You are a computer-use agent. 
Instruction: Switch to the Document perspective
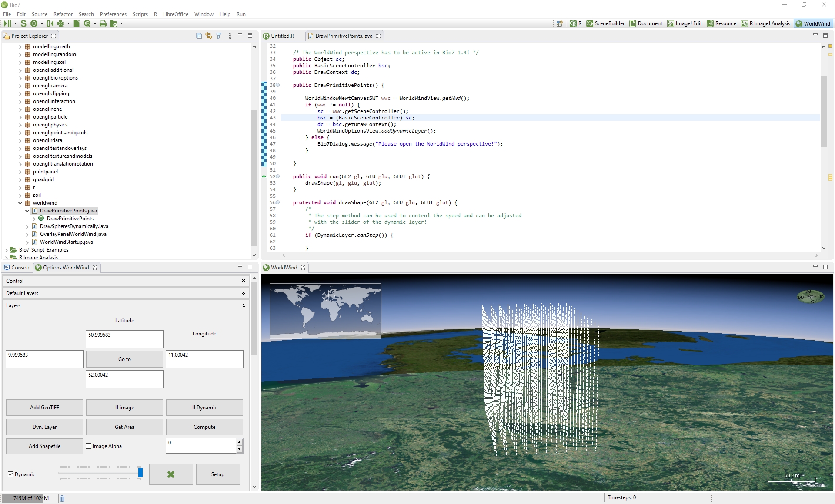(x=646, y=23)
